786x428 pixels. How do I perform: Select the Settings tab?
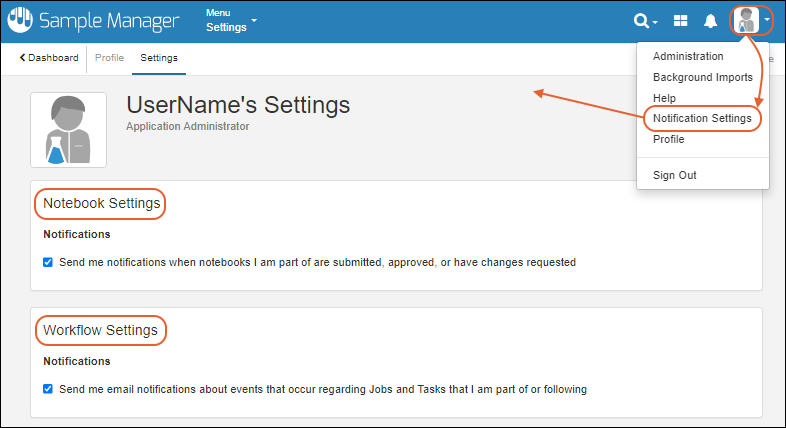click(159, 58)
